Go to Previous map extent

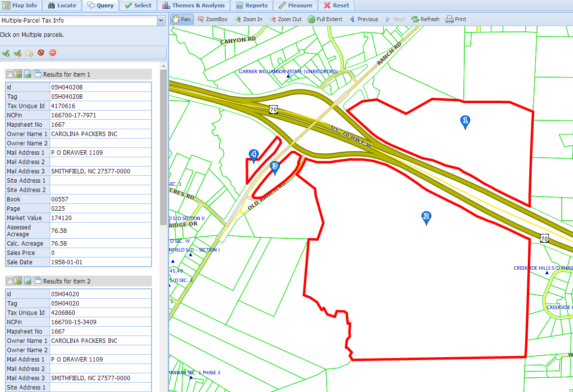(363, 19)
